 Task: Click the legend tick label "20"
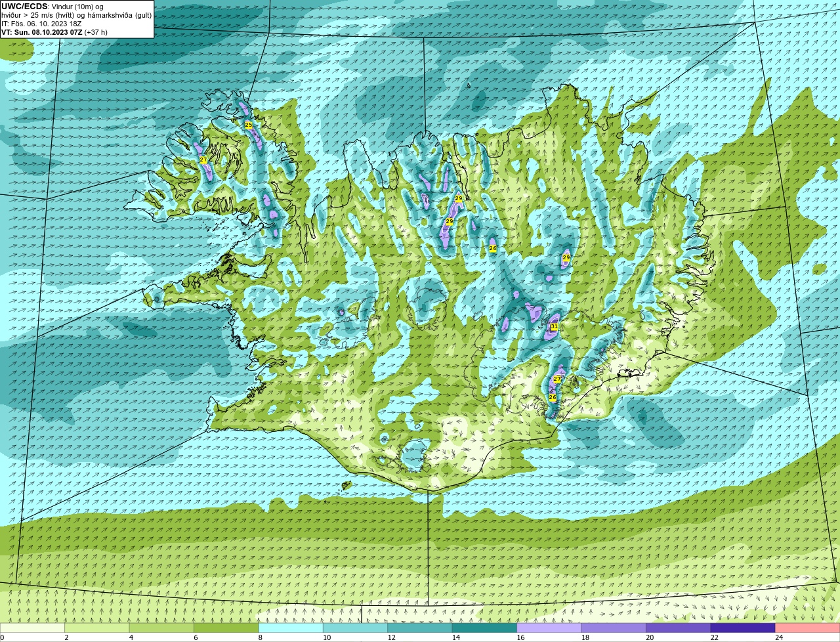point(650,637)
